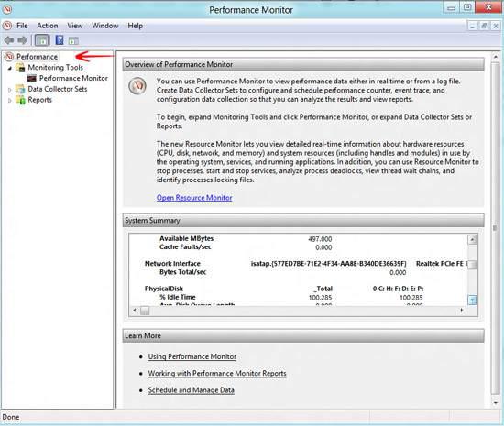
Task: Select Monitoring Tools in the tree
Action: [x=55, y=68]
